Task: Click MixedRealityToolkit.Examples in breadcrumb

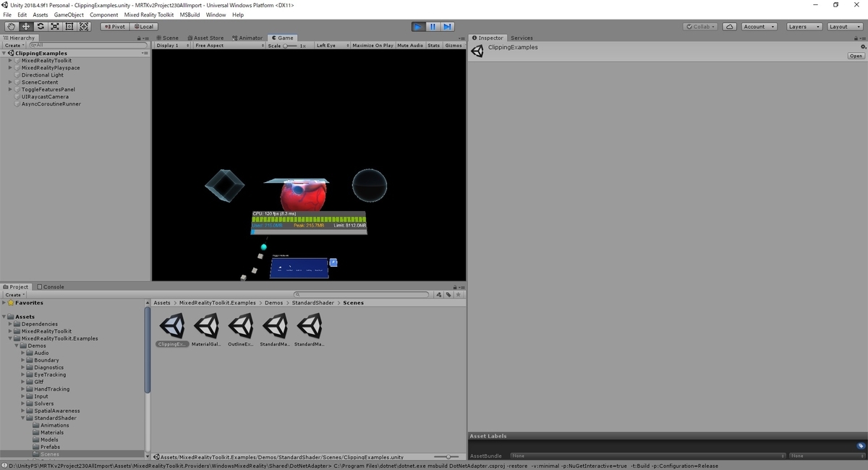Action: (217, 303)
